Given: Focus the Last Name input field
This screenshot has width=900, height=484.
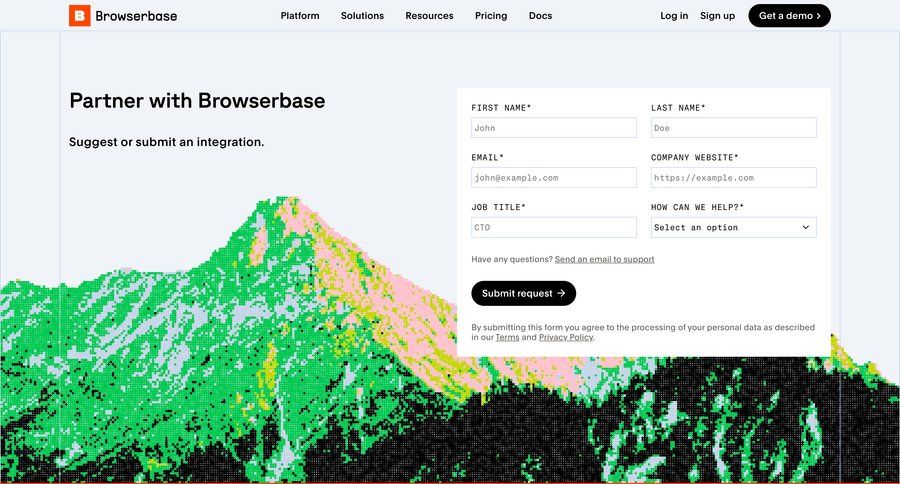Looking at the screenshot, I should tap(734, 127).
